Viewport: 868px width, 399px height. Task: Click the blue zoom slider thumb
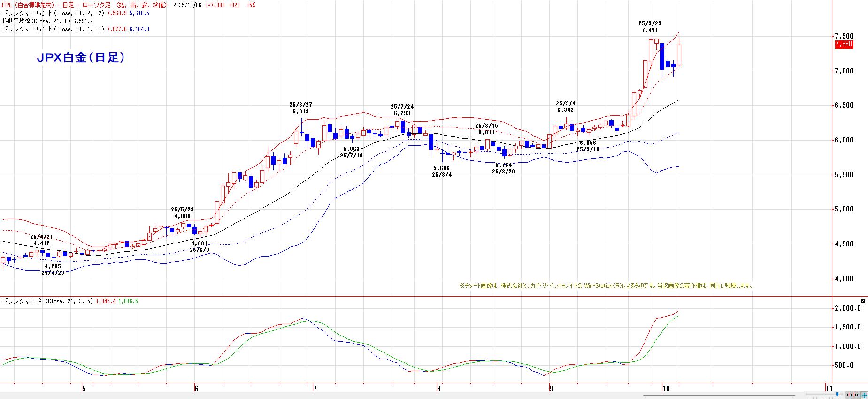pyautogui.click(x=837, y=395)
